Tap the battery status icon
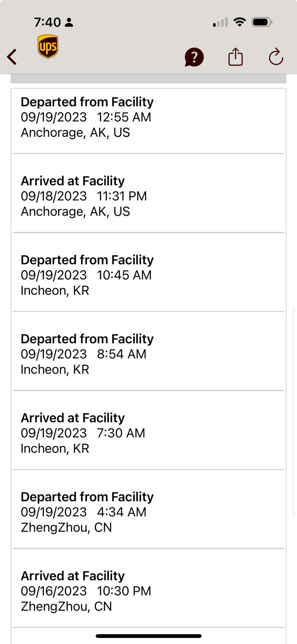The height and width of the screenshot is (644, 297). click(262, 22)
